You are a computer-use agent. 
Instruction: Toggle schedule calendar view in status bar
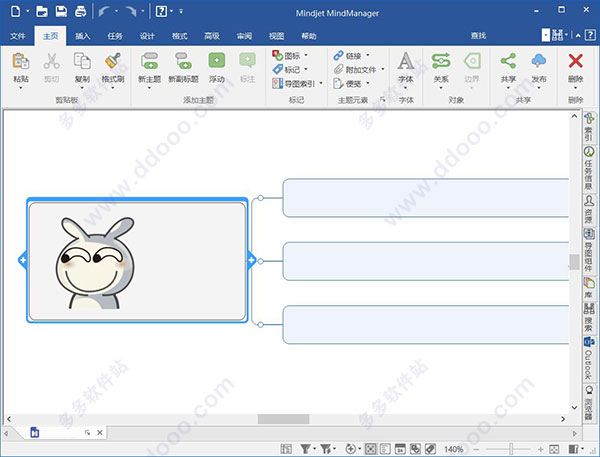400,449
